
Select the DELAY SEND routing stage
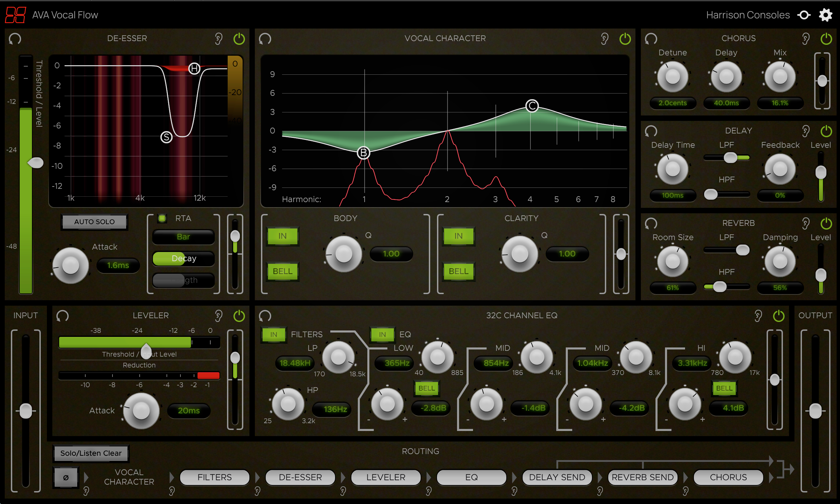[x=557, y=477]
